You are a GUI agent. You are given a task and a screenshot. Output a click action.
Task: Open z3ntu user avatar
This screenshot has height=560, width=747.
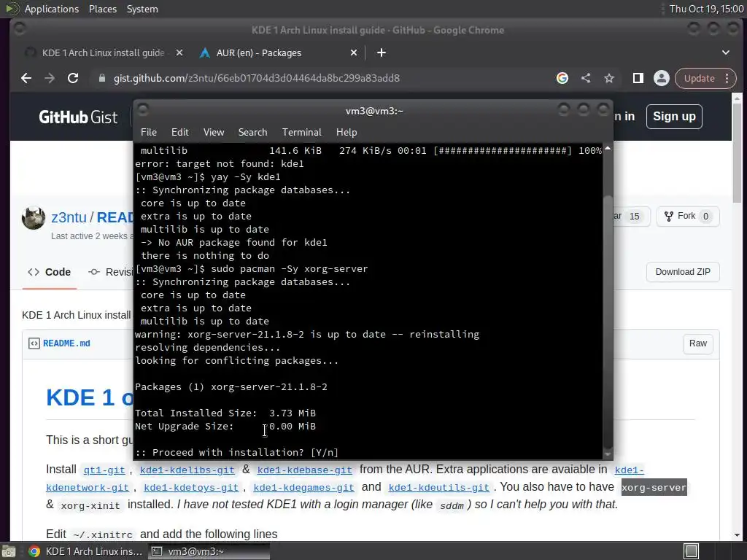tap(34, 218)
